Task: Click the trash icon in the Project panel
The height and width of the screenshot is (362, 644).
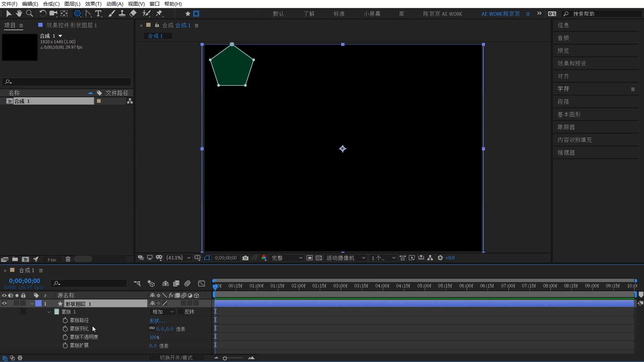Action: tap(68, 259)
